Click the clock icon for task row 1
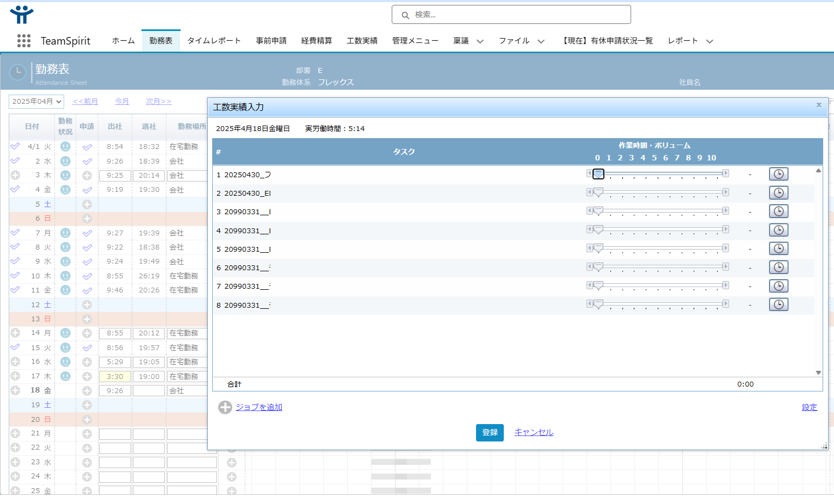This screenshot has height=504, width=834. pos(778,174)
